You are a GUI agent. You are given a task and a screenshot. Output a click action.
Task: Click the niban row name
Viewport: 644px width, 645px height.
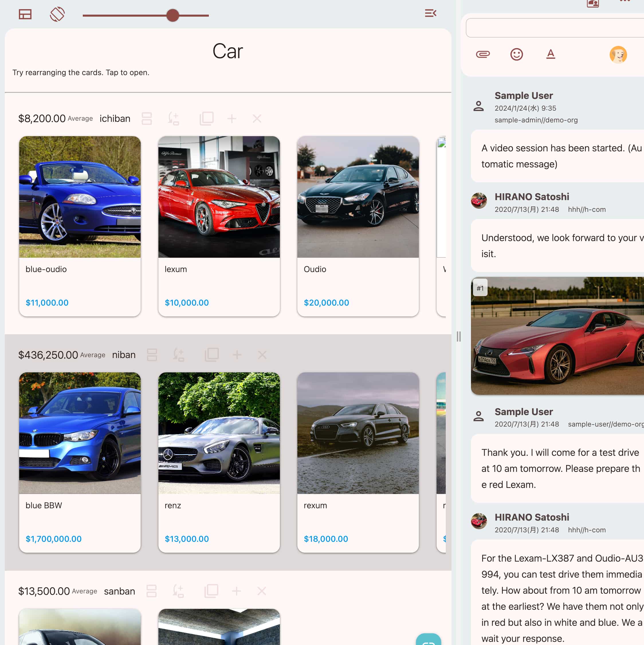124,355
